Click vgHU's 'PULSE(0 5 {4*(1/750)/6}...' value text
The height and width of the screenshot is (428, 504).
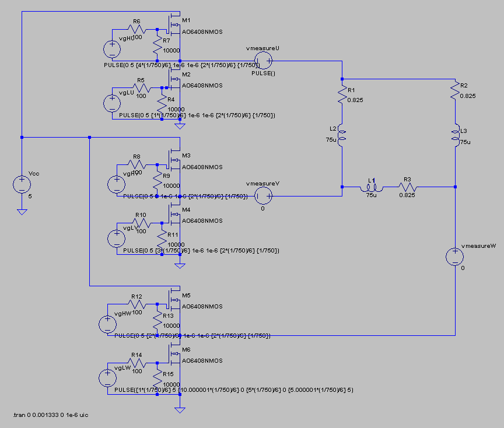tap(181, 65)
